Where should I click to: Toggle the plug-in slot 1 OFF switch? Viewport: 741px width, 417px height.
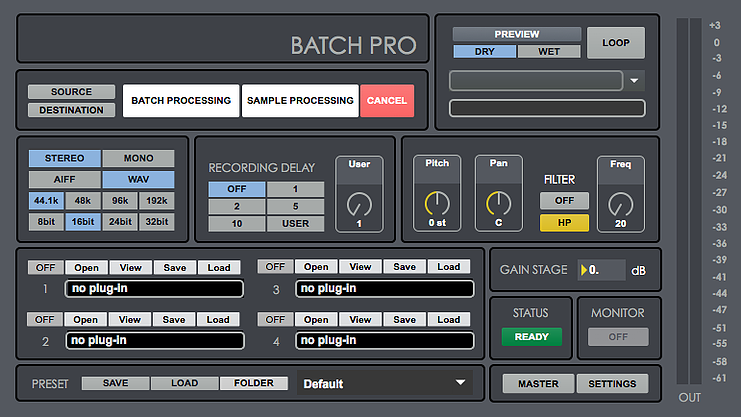tap(45, 267)
